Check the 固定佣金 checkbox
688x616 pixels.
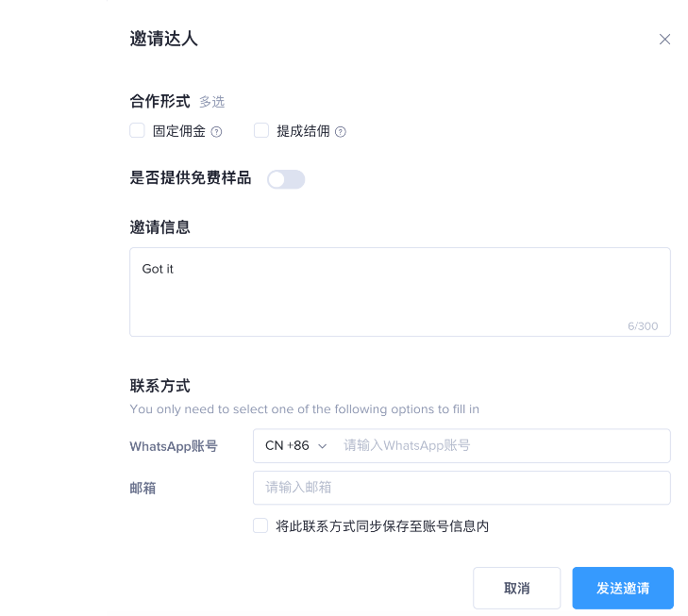pyautogui.click(x=138, y=131)
